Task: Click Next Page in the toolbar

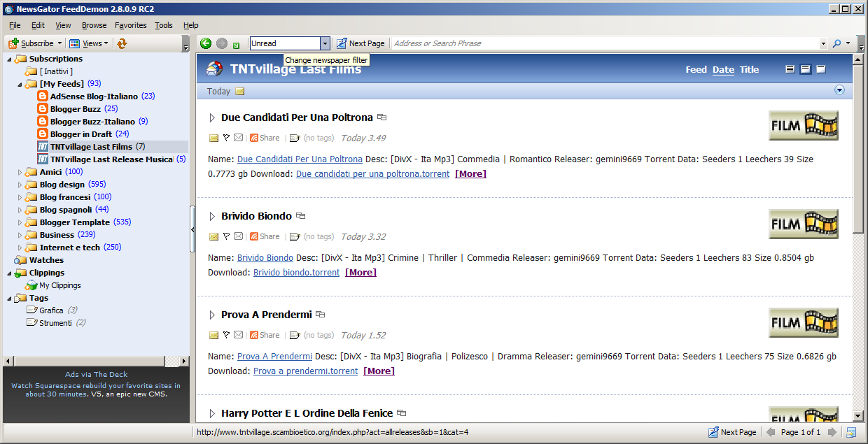Action: point(360,43)
